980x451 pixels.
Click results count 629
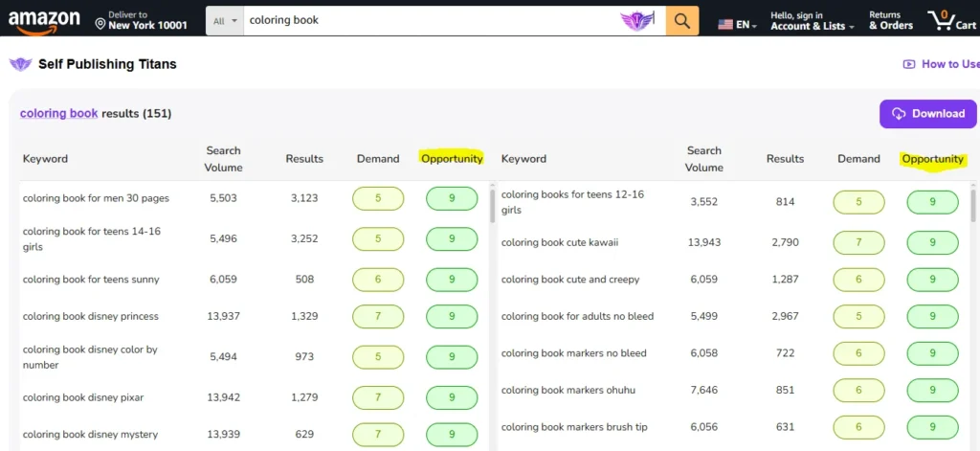tap(304, 434)
